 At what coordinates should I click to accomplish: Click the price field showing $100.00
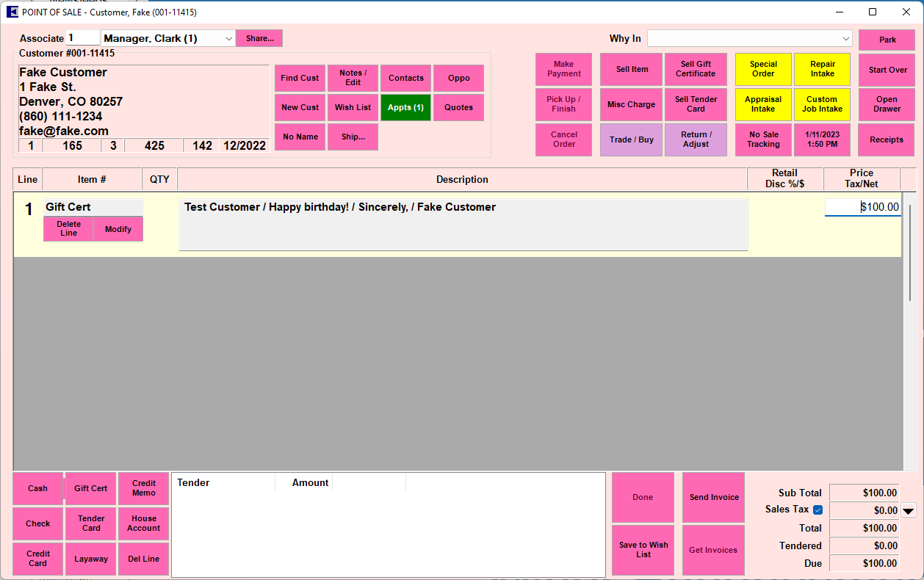[862, 208]
